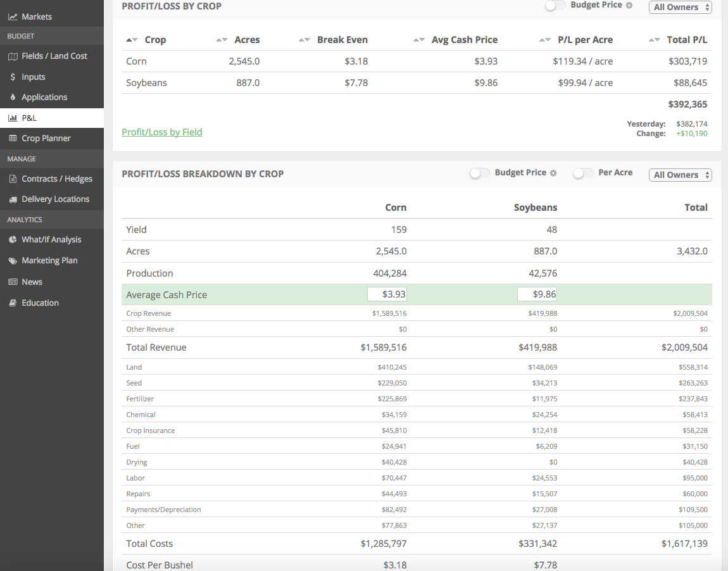728x571 pixels.
Task: Sort by Break Even column header
Action: pos(342,40)
